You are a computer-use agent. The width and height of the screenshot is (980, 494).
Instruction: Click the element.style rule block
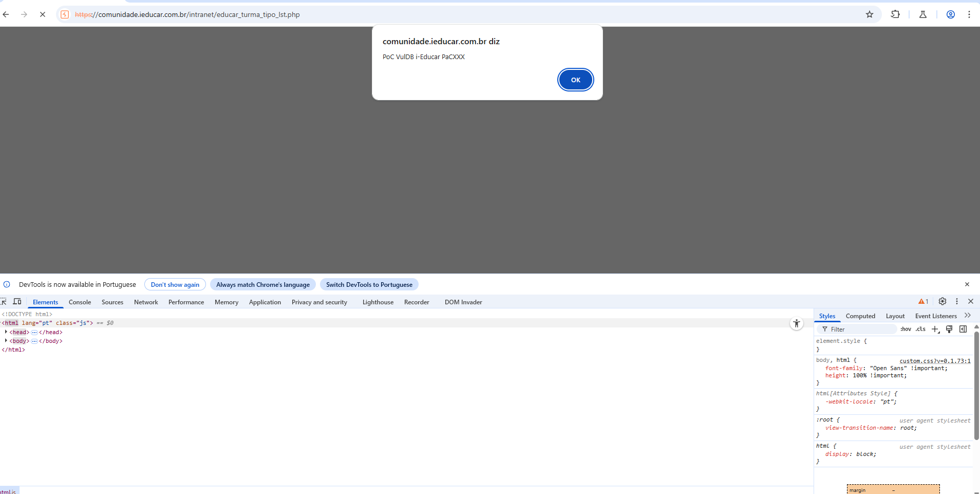pos(894,345)
